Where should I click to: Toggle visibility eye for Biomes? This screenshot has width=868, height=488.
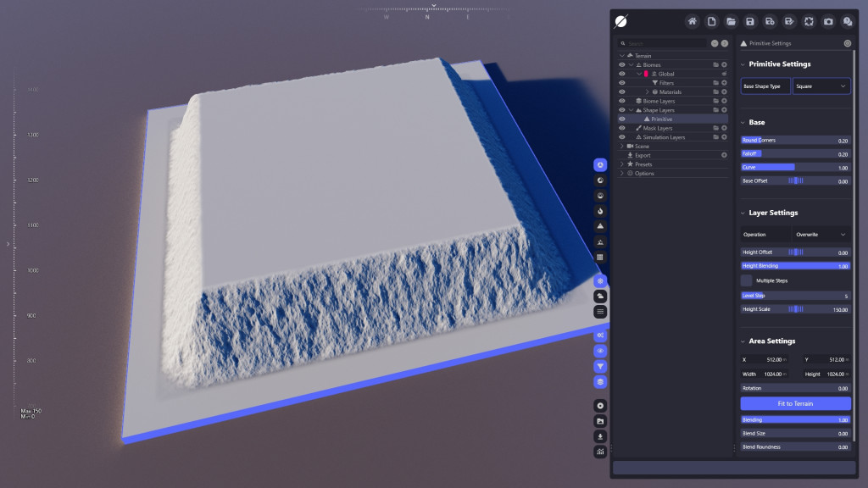point(621,64)
